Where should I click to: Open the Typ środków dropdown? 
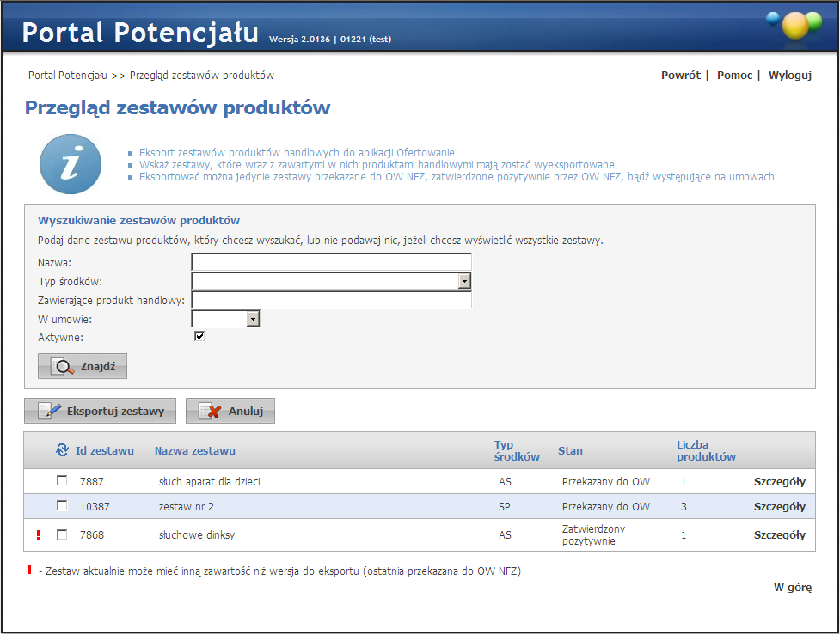pos(464,281)
